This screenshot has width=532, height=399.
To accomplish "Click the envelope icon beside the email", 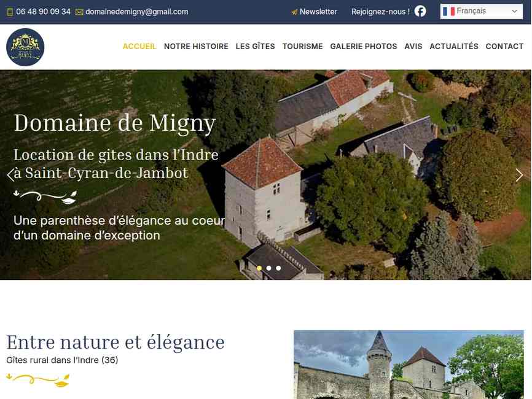I will pyautogui.click(x=79, y=12).
